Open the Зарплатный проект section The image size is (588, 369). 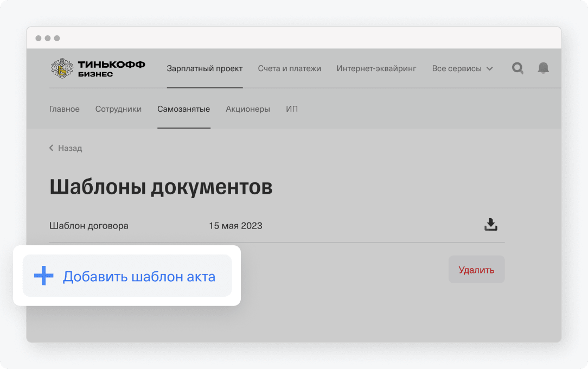point(204,68)
